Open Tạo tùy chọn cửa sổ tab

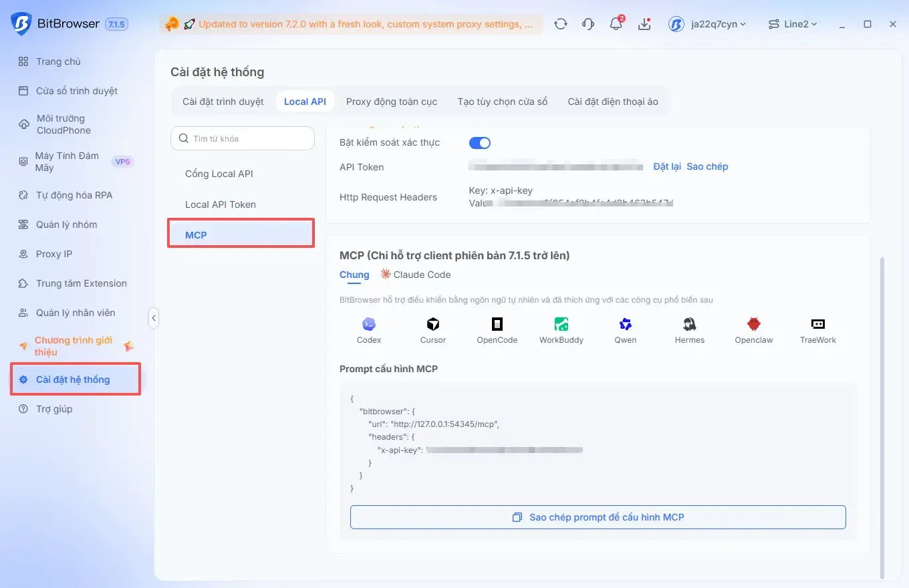(503, 102)
